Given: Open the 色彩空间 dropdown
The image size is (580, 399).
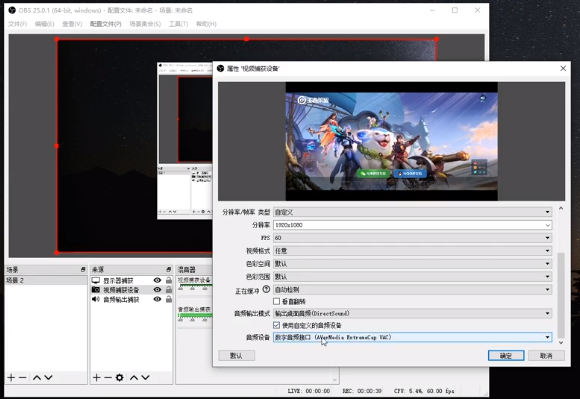Looking at the screenshot, I should (412, 264).
